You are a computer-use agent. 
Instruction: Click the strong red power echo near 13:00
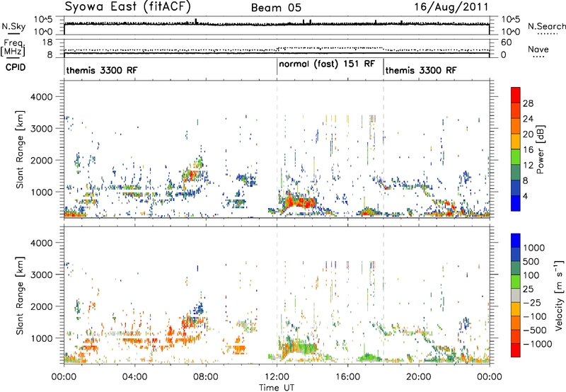click(x=299, y=201)
